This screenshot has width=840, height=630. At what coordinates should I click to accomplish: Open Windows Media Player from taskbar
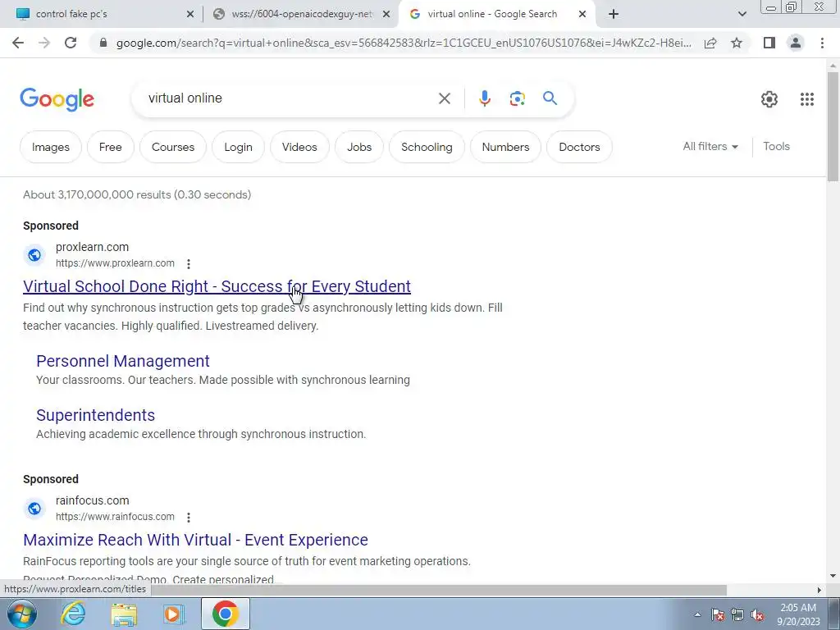173,614
